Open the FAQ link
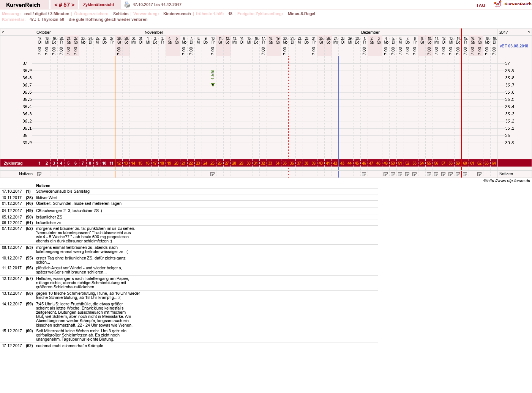 tap(481, 5)
